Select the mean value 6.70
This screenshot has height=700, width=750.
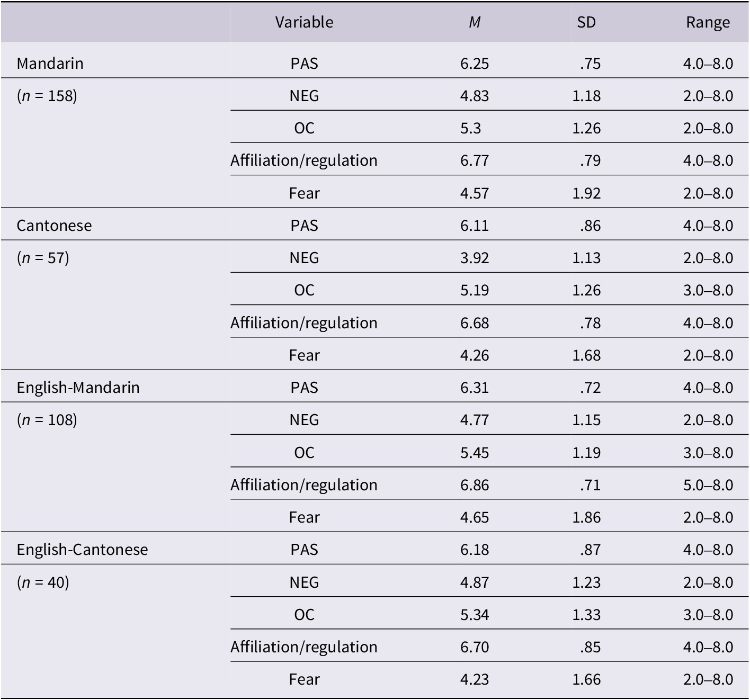click(x=475, y=647)
